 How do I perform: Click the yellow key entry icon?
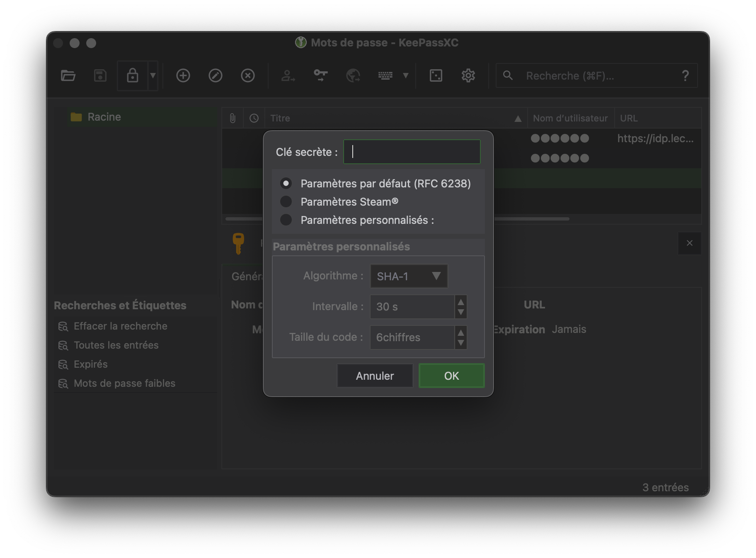pos(238,243)
